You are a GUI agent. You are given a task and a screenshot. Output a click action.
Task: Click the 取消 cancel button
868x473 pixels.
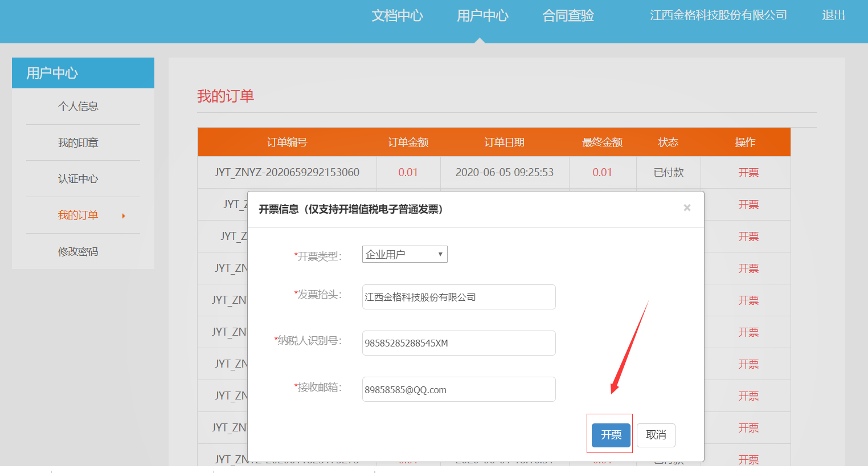(x=656, y=435)
